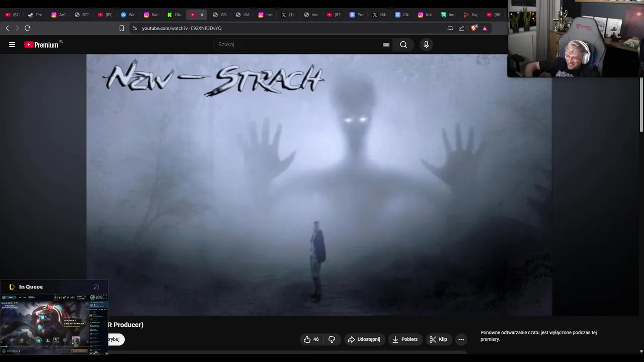This screenshot has height=362, width=644.
Task: Switch to the YouTube '(85)' tab
Action: (105, 15)
